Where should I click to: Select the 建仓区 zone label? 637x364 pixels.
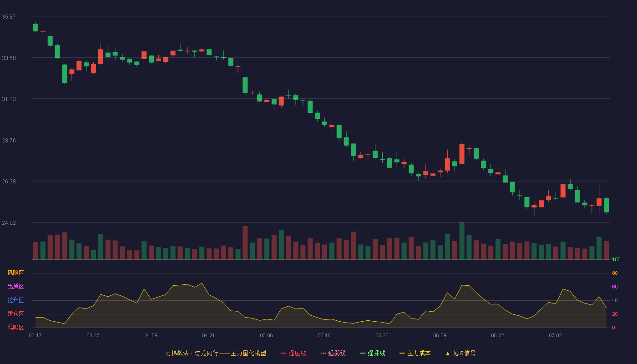point(15,314)
